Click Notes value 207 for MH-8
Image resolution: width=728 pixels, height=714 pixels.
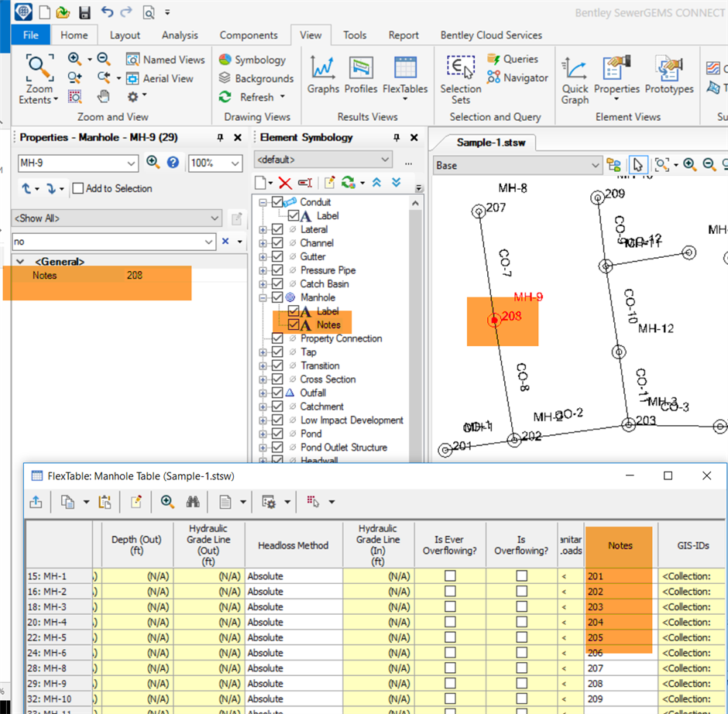[x=621, y=668]
